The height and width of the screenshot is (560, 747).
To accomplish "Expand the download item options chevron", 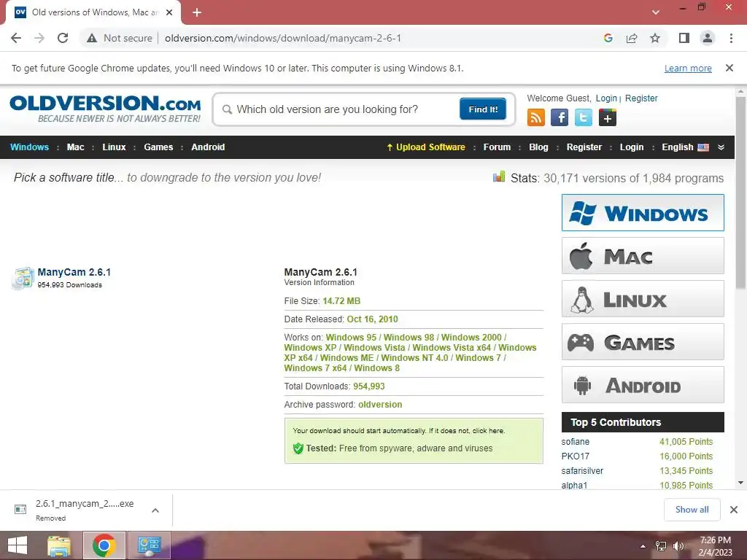I will [x=155, y=510].
